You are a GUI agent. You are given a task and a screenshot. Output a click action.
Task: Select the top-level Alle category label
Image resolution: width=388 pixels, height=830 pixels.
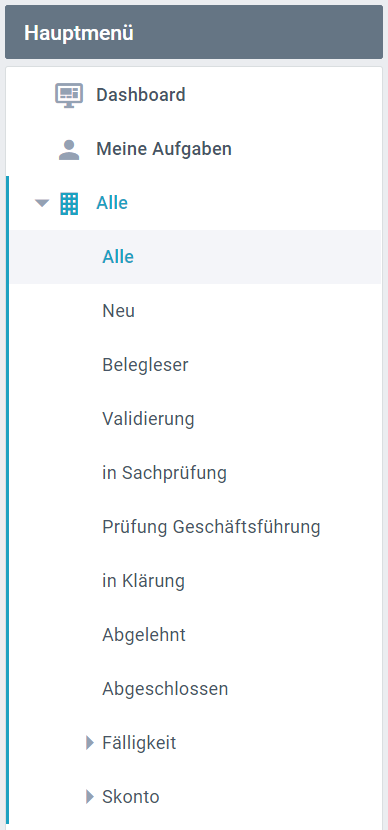click(112, 203)
